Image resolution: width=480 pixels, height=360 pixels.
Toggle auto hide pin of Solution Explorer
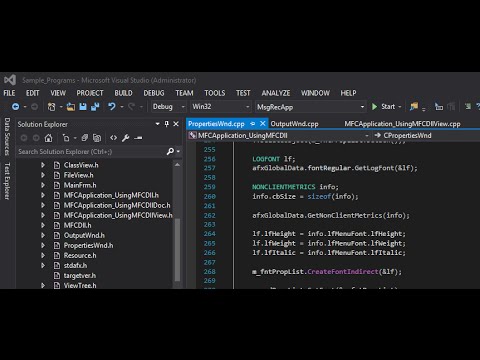click(x=167, y=124)
